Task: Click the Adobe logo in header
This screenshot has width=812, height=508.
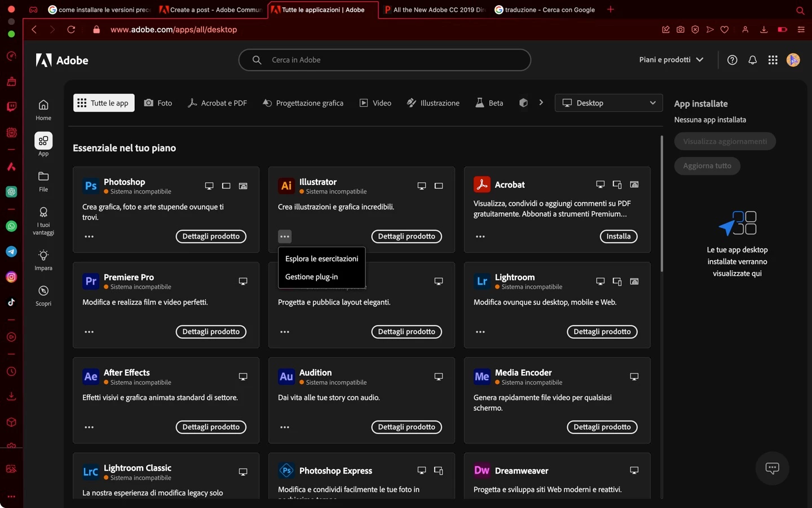Action: (x=62, y=60)
